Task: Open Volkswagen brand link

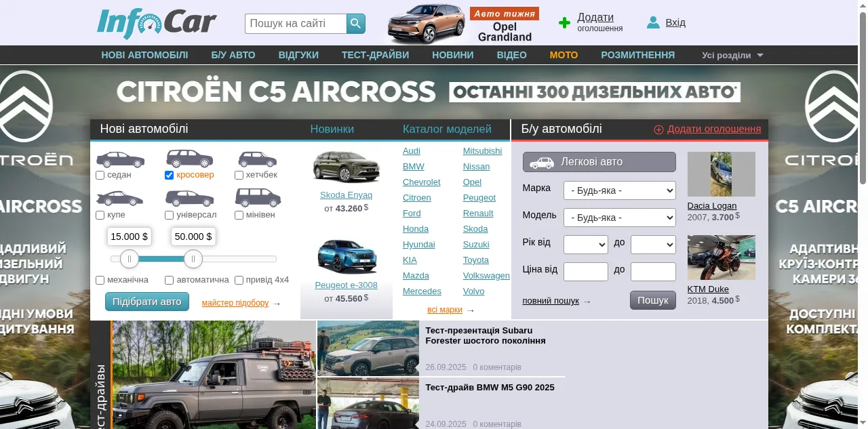Action: 486,276
